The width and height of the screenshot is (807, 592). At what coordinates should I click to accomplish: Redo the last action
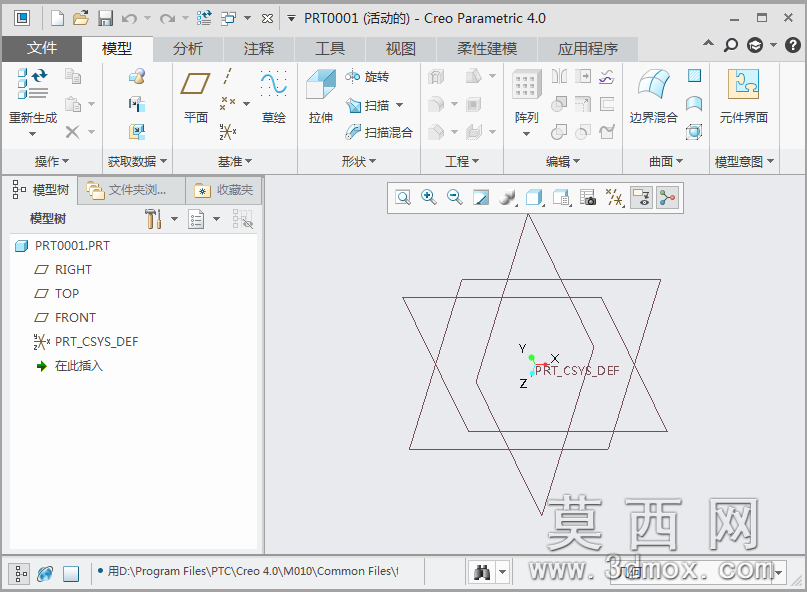(167, 19)
